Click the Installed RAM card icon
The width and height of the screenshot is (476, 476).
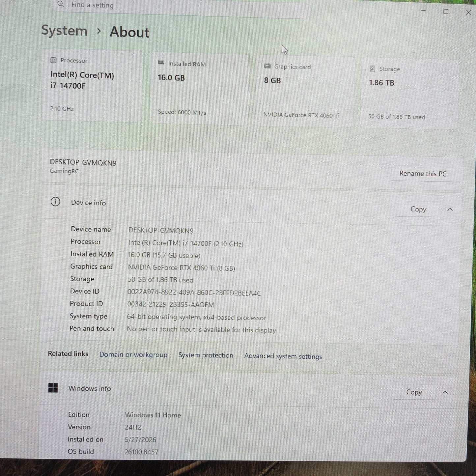(161, 63)
